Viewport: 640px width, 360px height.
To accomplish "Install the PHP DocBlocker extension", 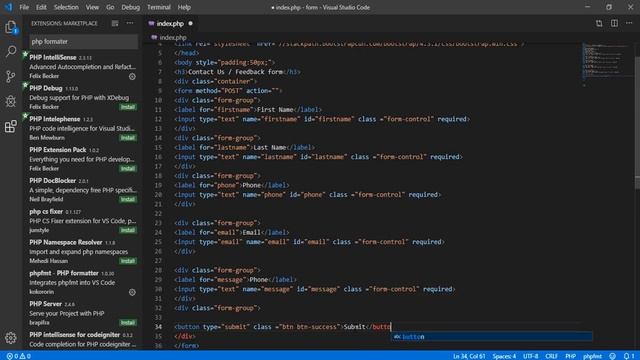I will coord(128,200).
